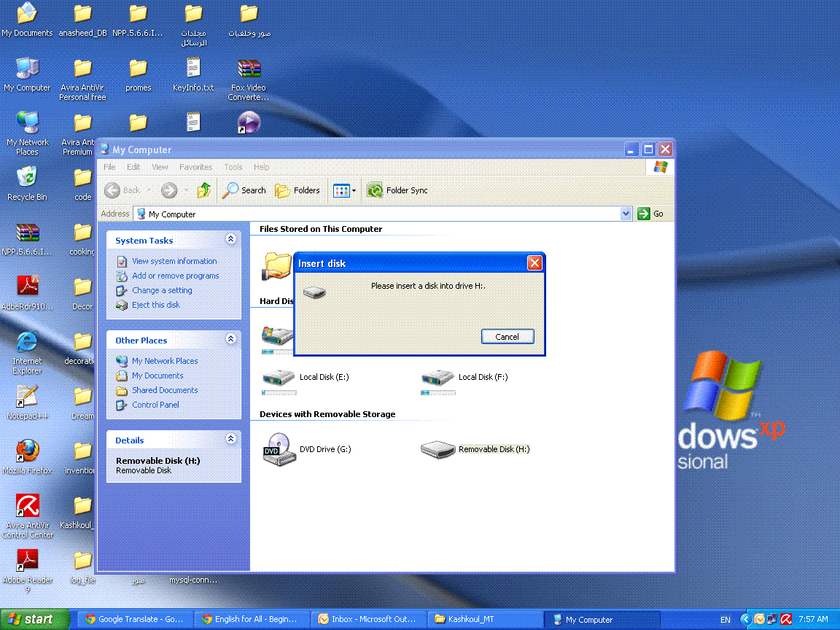
Task: Expand hidden tray icons arrow
Action: [x=744, y=619]
